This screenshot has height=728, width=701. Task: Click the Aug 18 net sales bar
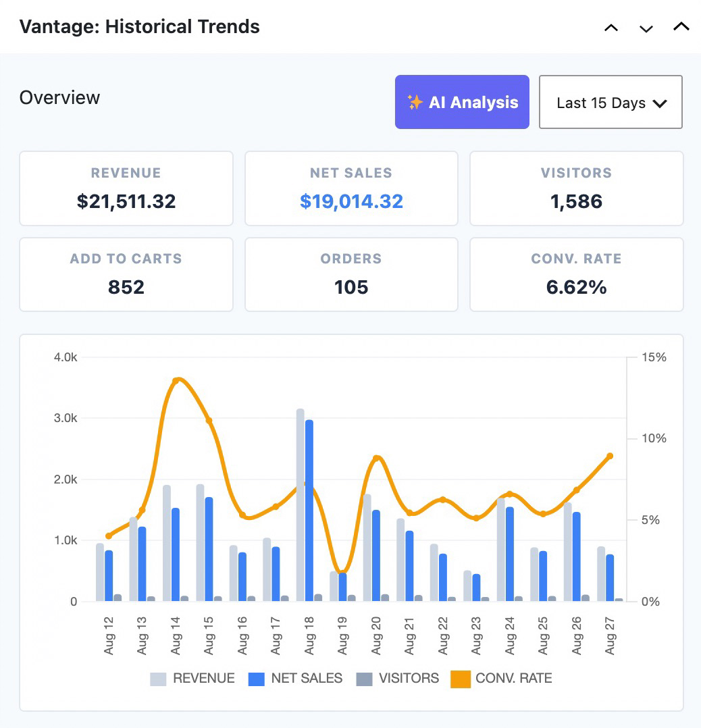tap(309, 511)
